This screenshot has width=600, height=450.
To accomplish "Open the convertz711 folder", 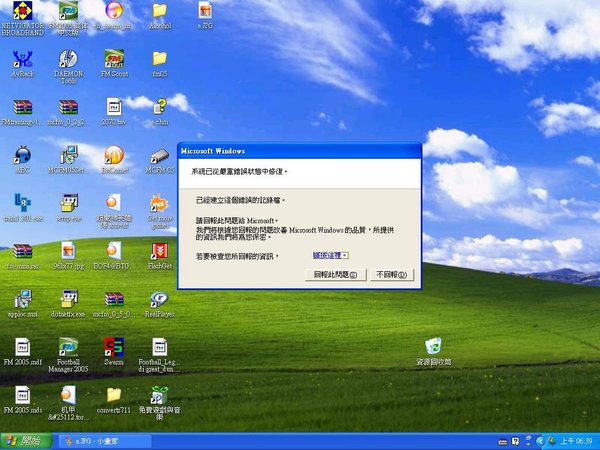I will [114, 395].
